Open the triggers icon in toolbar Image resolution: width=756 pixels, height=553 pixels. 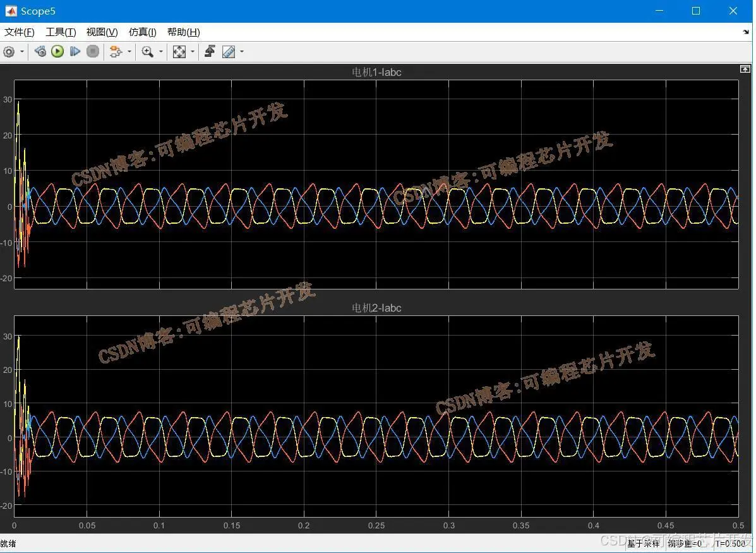pos(210,52)
